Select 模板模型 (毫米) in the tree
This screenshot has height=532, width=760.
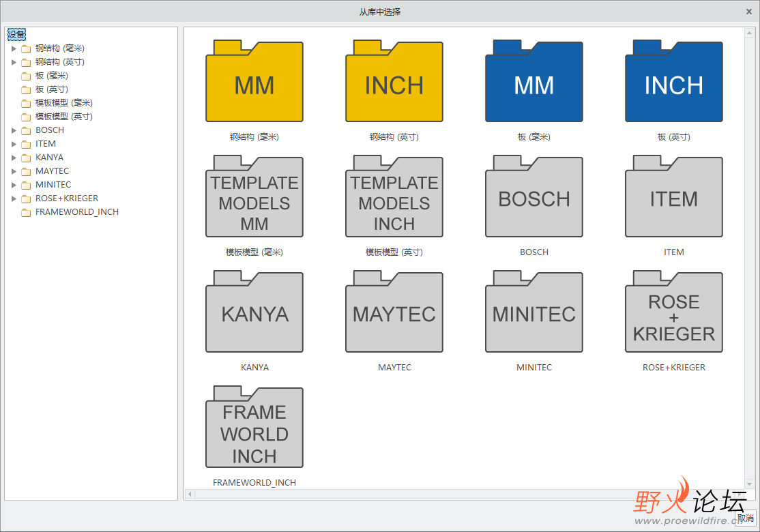point(63,103)
